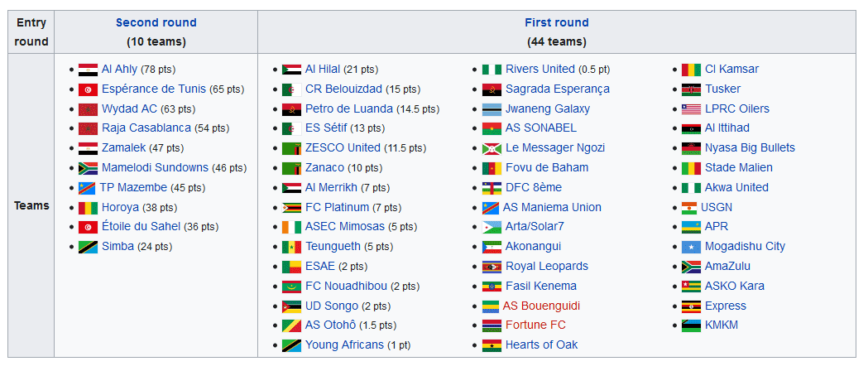Open the red Fortune FC link

click(535, 325)
